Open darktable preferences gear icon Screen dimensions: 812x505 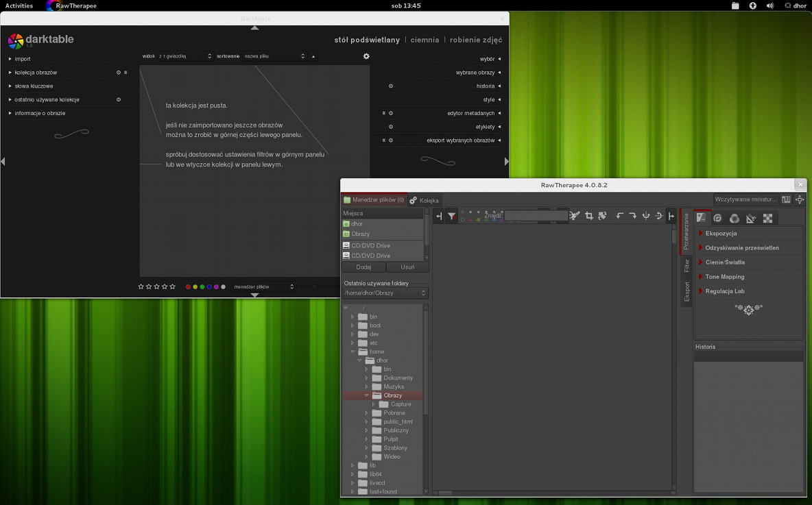point(366,56)
